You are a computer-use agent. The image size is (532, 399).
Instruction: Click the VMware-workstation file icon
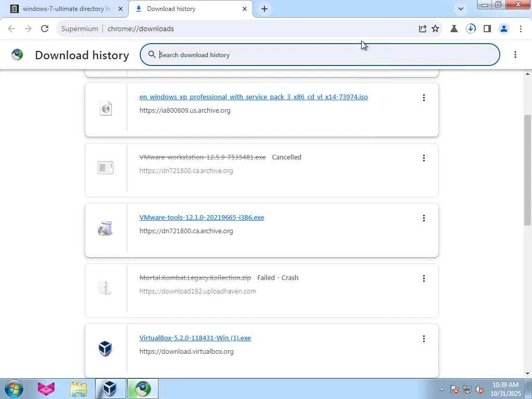(105, 168)
